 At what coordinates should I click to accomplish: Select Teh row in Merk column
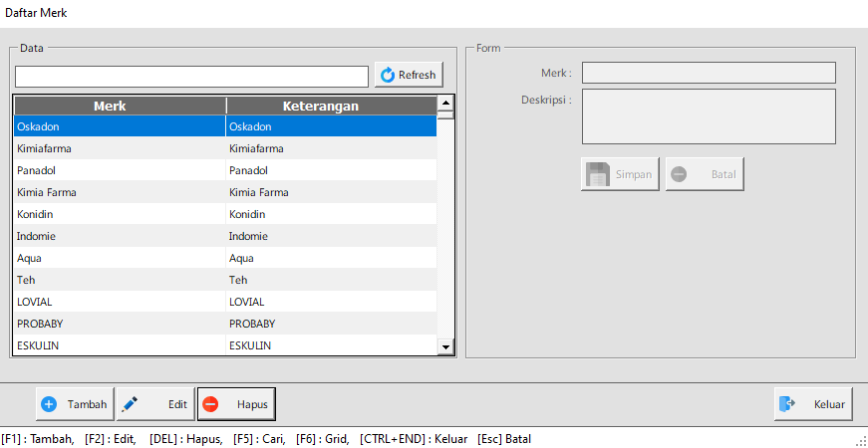tap(120, 280)
